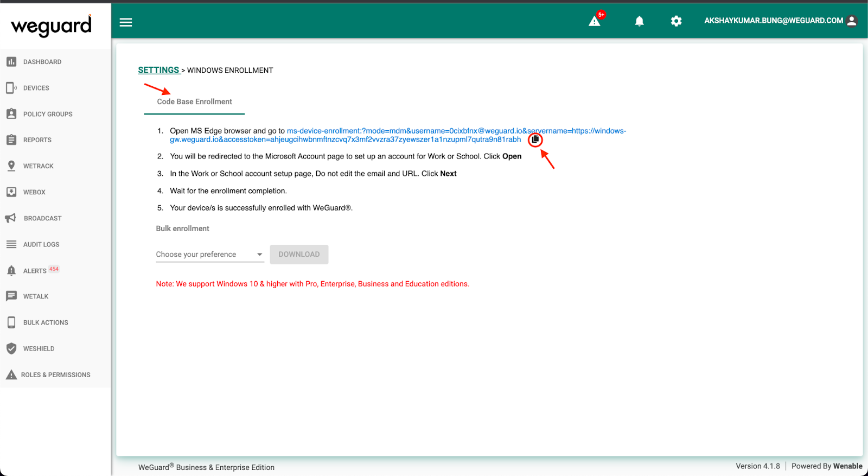Click the red Windows 10 support note
Viewport: 868px width, 476px height.
pyautogui.click(x=312, y=284)
